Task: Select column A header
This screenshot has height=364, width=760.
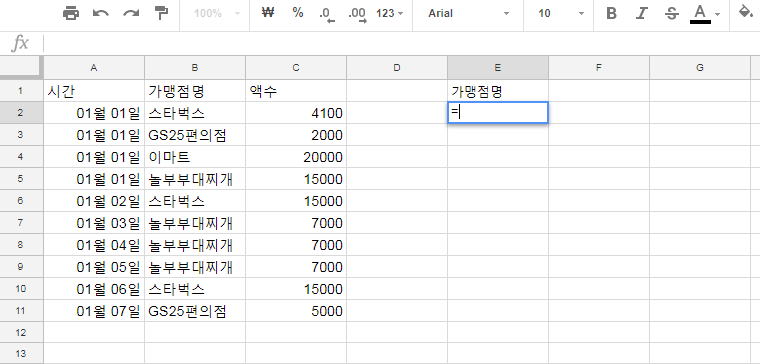Action: (x=94, y=68)
